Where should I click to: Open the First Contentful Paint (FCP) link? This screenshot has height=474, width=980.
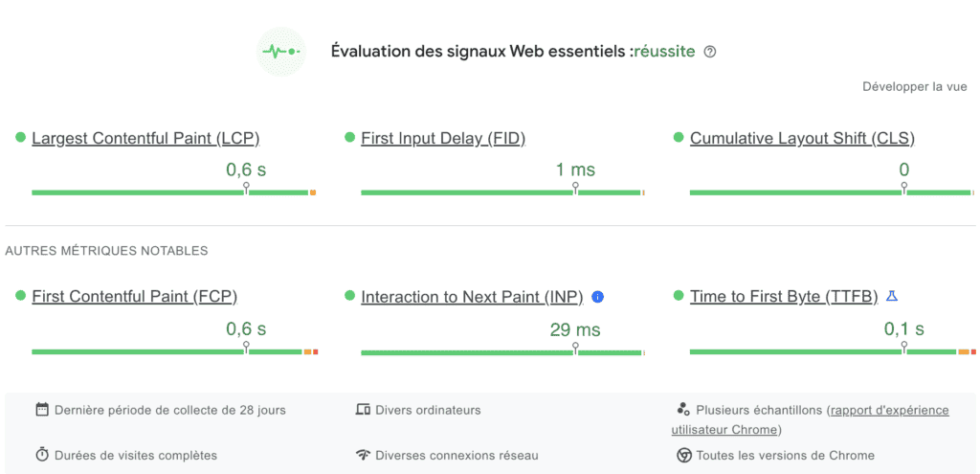pyautogui.click(x=134, y=297)
